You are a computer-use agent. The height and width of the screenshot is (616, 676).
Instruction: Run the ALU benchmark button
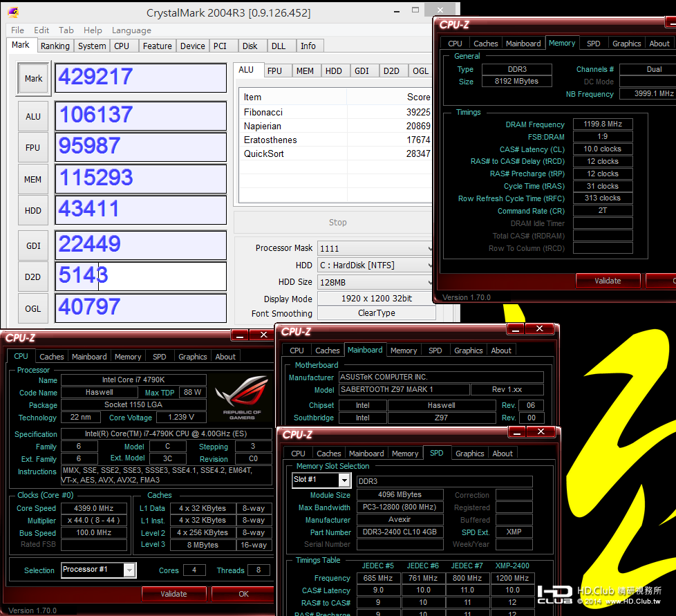(33, 116)
